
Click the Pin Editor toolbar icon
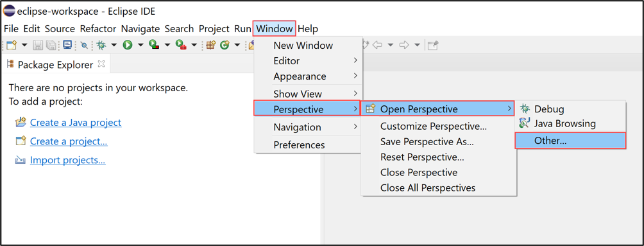(433, 45)
